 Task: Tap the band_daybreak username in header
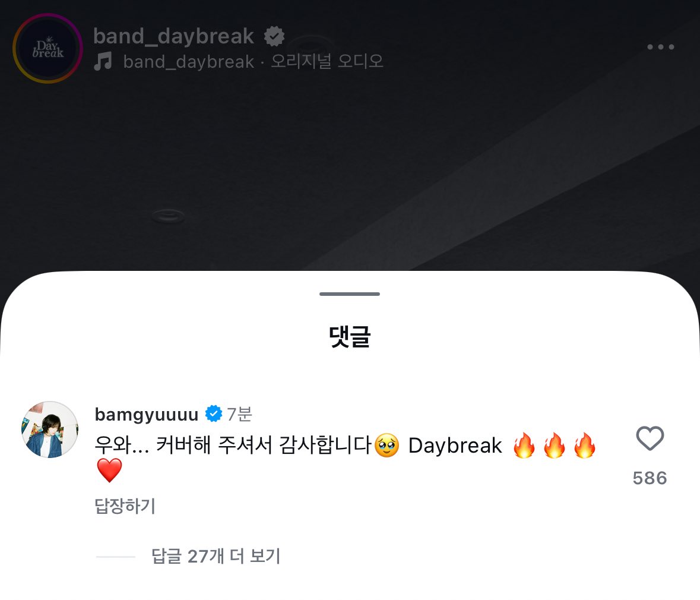173,36
